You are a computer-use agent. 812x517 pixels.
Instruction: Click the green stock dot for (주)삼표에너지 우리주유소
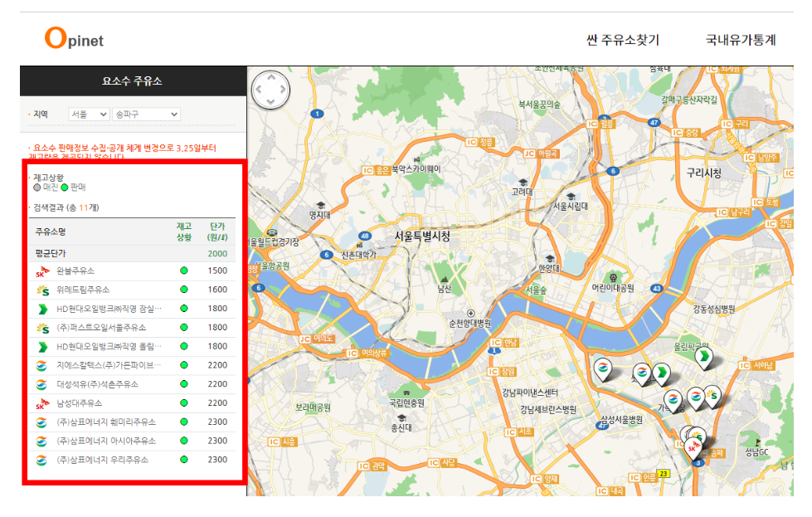pyautogui.click(x=184, y=460)
